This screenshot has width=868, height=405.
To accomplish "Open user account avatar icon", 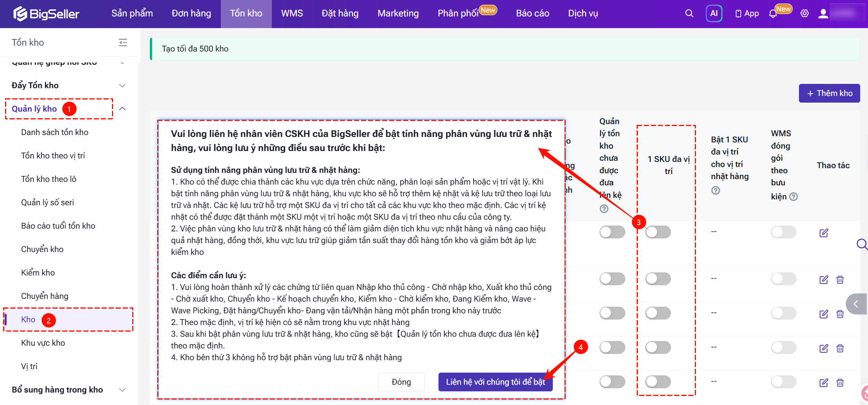I will 823,14.
